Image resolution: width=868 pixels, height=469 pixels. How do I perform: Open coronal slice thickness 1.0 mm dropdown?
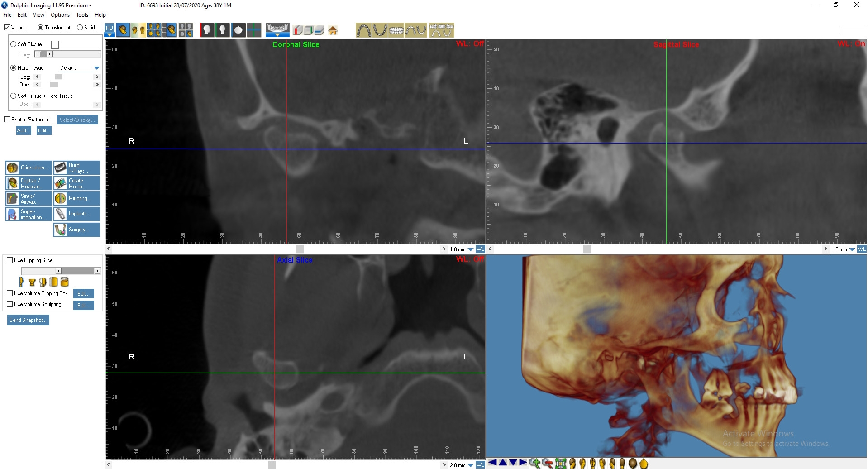(471, 249)
